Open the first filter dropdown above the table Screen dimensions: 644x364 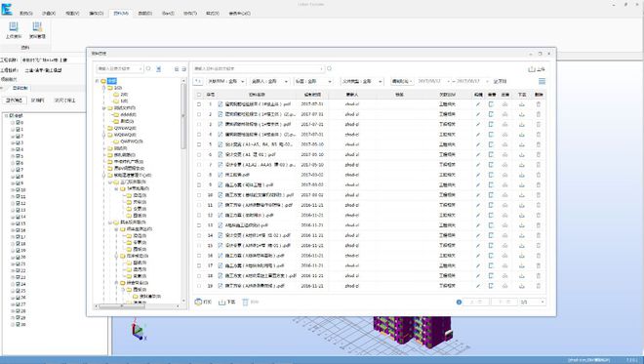[x=225, y=81]
